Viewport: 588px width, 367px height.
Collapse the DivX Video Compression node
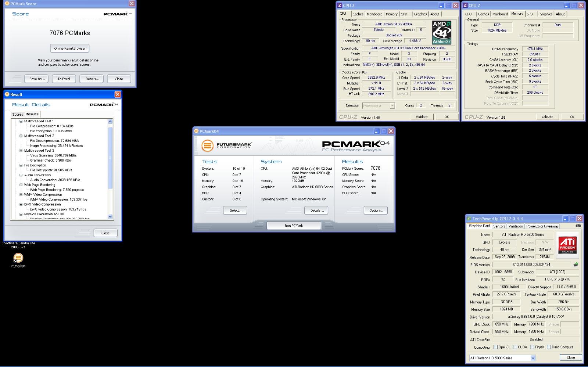[21, 205]
